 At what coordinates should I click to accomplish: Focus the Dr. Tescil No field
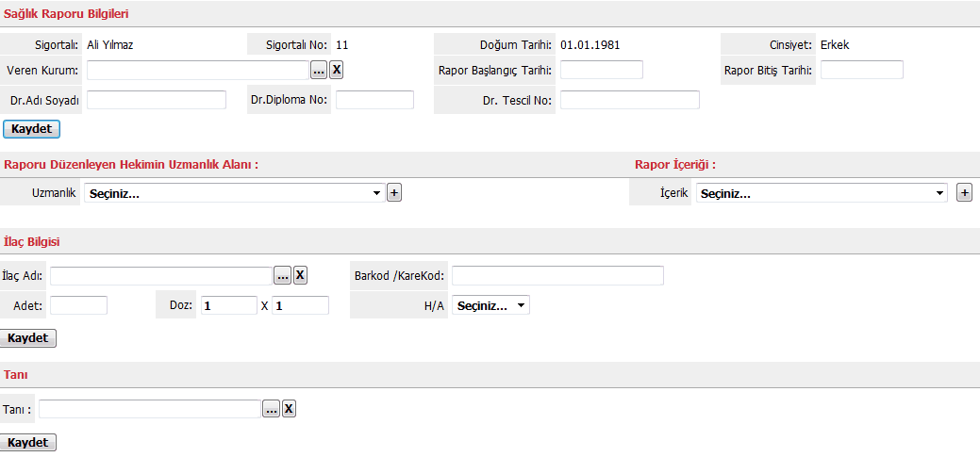pos(629,100)
